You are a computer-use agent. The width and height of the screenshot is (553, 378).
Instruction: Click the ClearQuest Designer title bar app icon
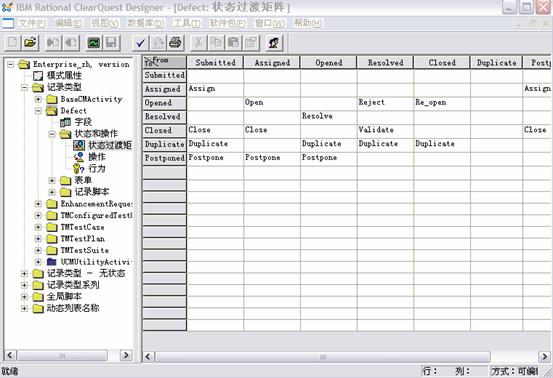7,7
